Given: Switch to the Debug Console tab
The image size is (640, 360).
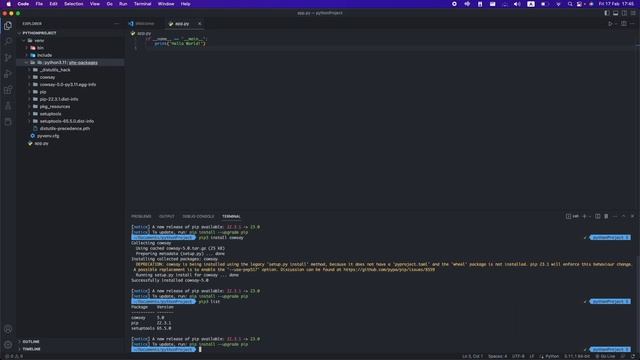Looking at the screenshot, I should click(198, 216).
